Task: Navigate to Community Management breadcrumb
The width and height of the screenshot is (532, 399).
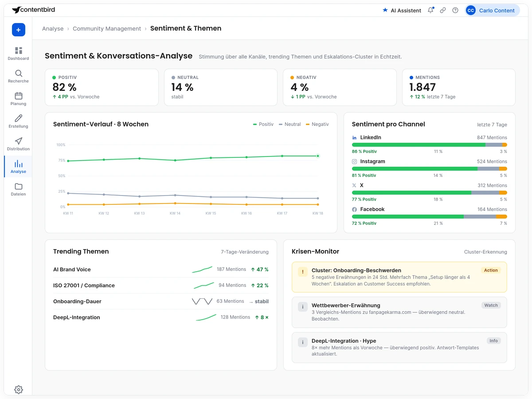Action: click(x=107, y=28)
